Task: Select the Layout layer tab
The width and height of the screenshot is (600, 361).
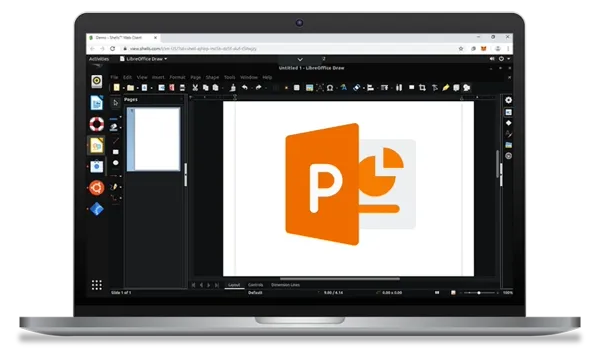Action: point(234,285)
